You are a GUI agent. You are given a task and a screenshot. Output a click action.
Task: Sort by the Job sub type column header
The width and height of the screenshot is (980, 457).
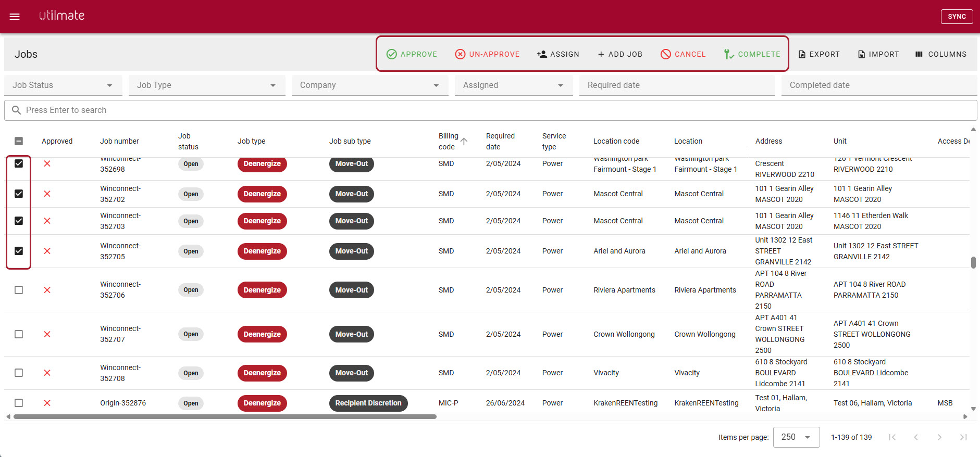[x=350, y=141]
